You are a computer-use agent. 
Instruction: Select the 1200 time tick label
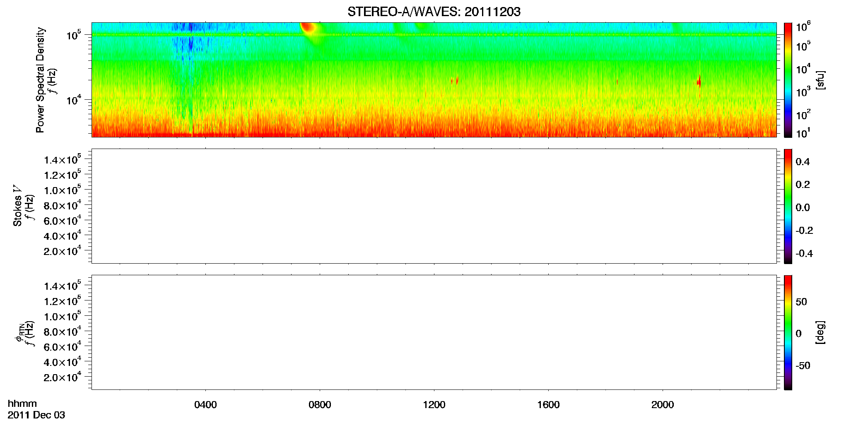pyautogui.click(x=434, y=405)
